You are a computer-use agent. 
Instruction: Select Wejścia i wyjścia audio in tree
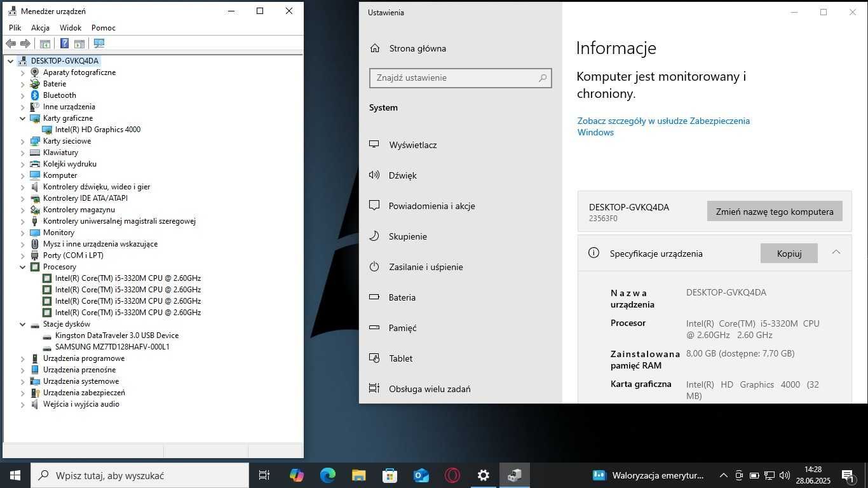point(81,404)
